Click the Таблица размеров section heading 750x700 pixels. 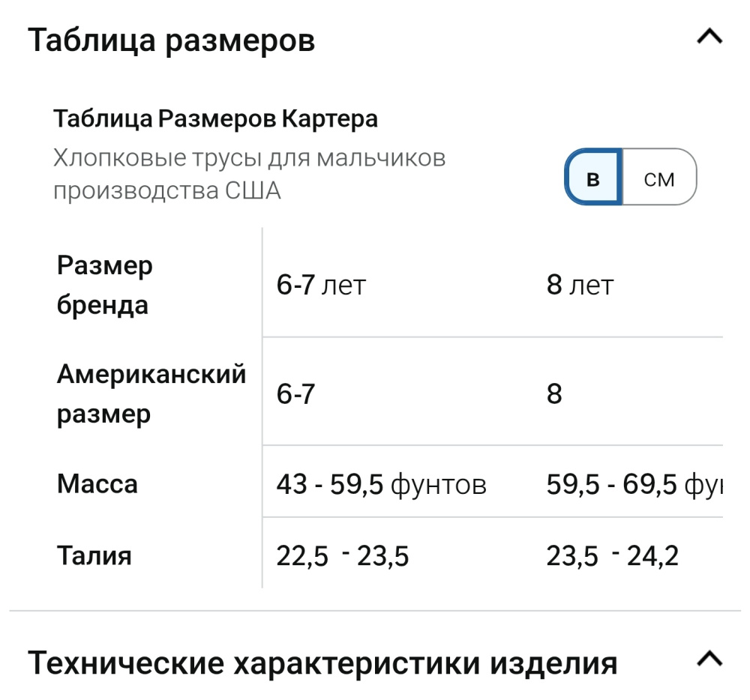click(171, 40)
